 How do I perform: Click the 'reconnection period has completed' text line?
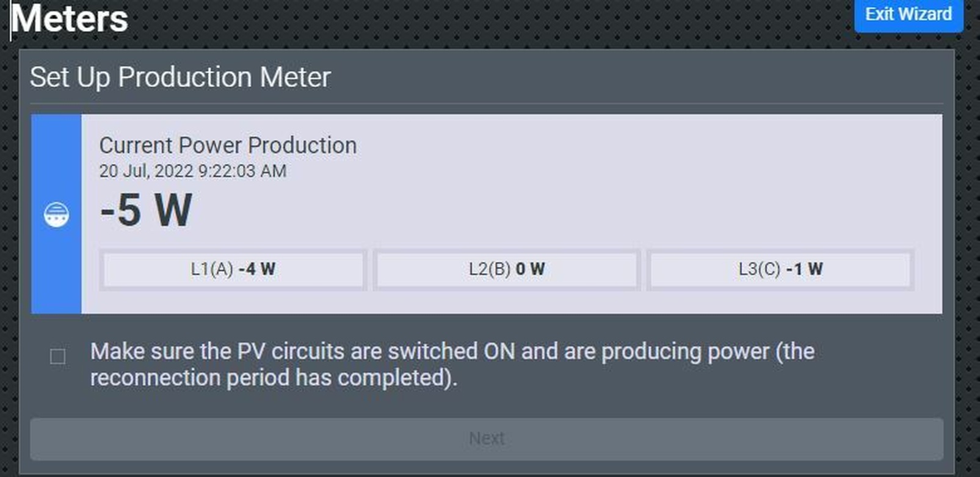click(x=274, y=378)
